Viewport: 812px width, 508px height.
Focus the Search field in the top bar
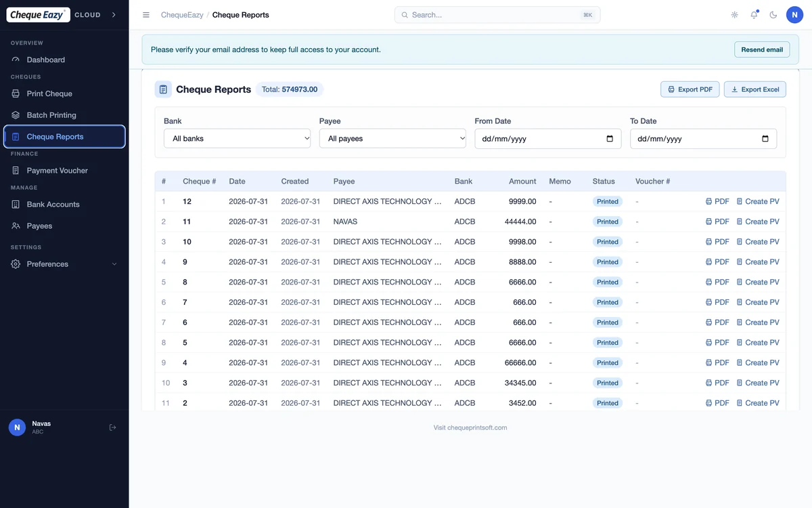coord(497,15)
